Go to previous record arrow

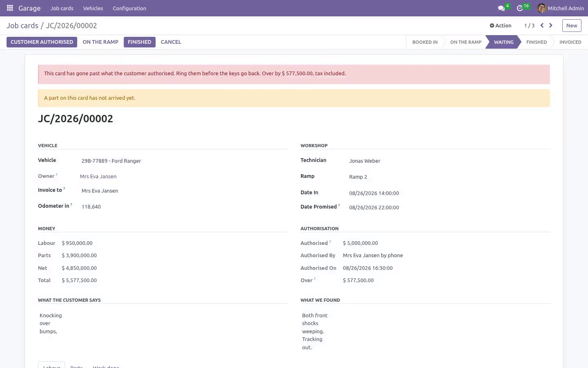click(x=542, y=25)
